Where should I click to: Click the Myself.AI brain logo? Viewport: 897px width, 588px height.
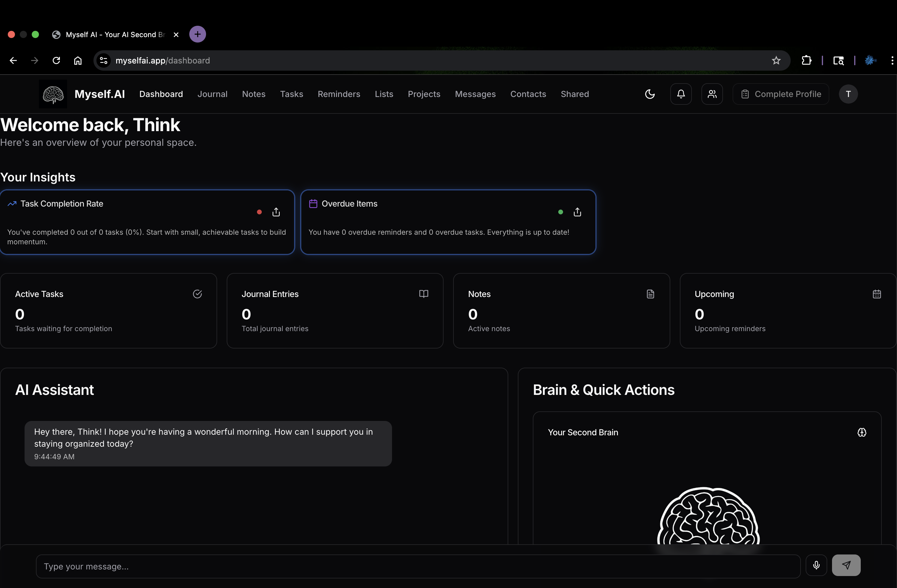point(53,94)
